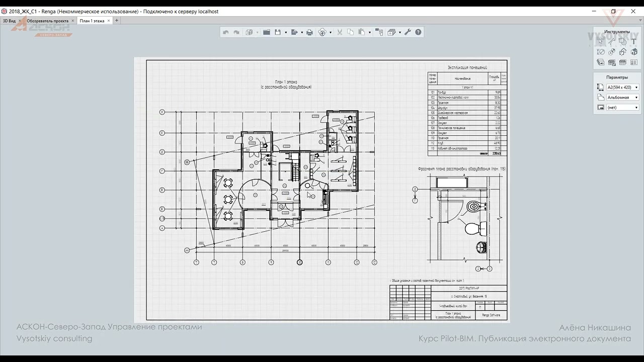Select the Hatch fill tool

pos(623,41)
